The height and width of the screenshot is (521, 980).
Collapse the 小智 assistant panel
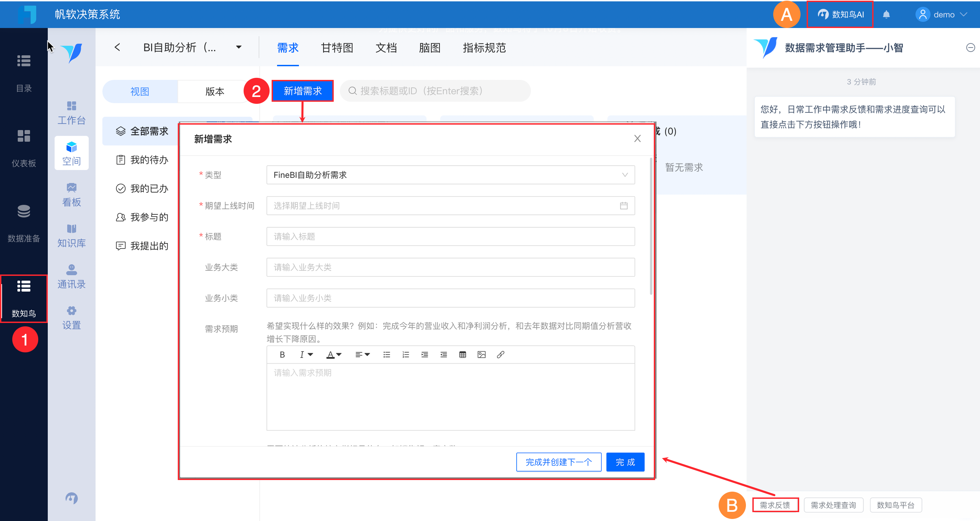pyautogui.click(x=970, y=47)
